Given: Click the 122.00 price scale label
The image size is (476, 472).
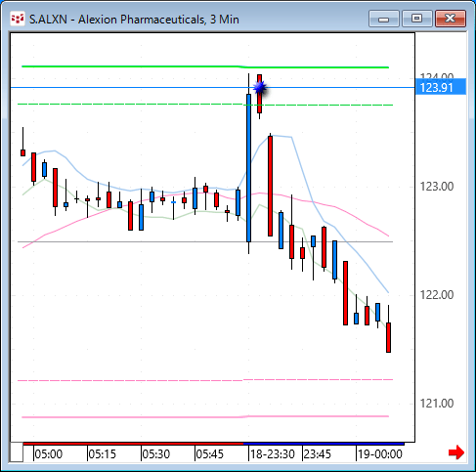Looking at the screenshot, I should click(x=437, y=295).
